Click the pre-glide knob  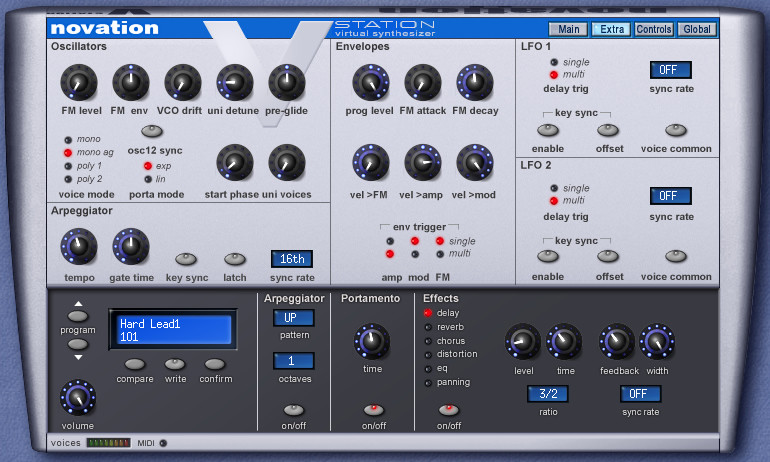287,82
